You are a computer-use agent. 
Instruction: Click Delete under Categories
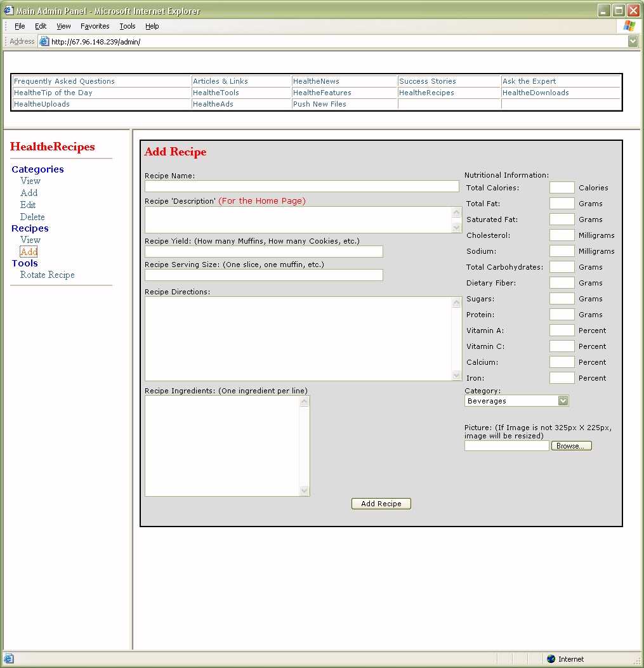(32, 217)
